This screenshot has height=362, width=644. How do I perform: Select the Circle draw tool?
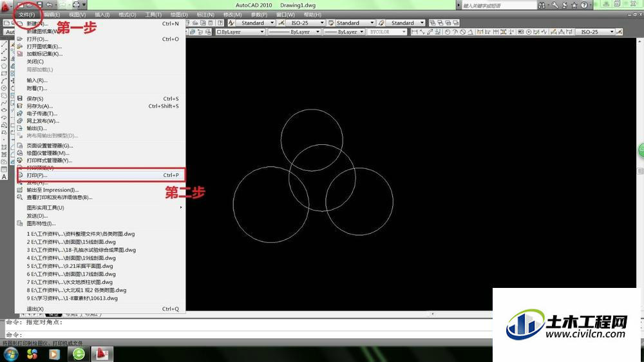4,88
